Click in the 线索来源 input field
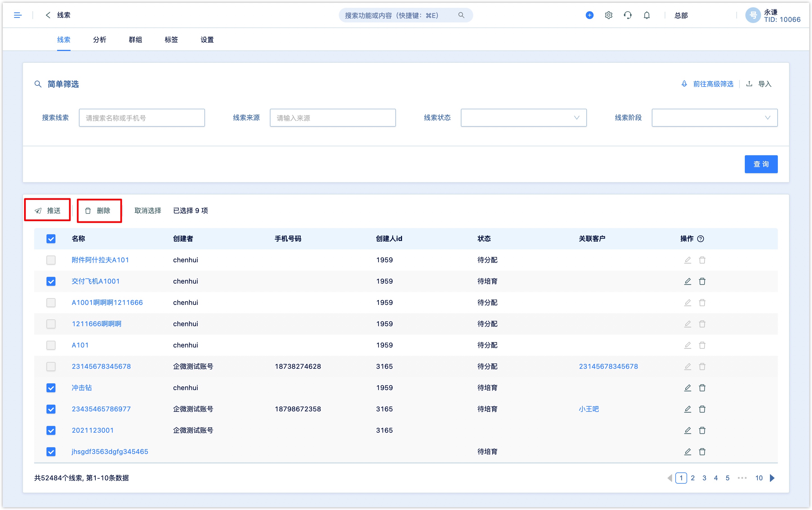Screen dimensions: 812x510 pos(333,117)
